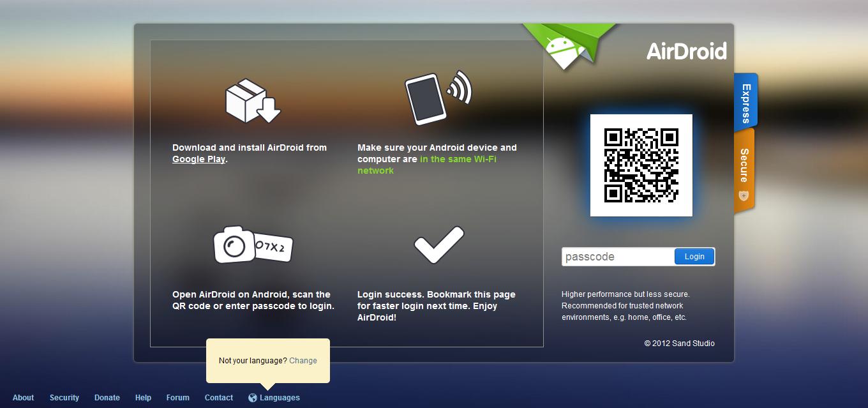Click the globe icon beside Languages
The width and height of the screenshot is (868, 408).
(x=253, y=398)
